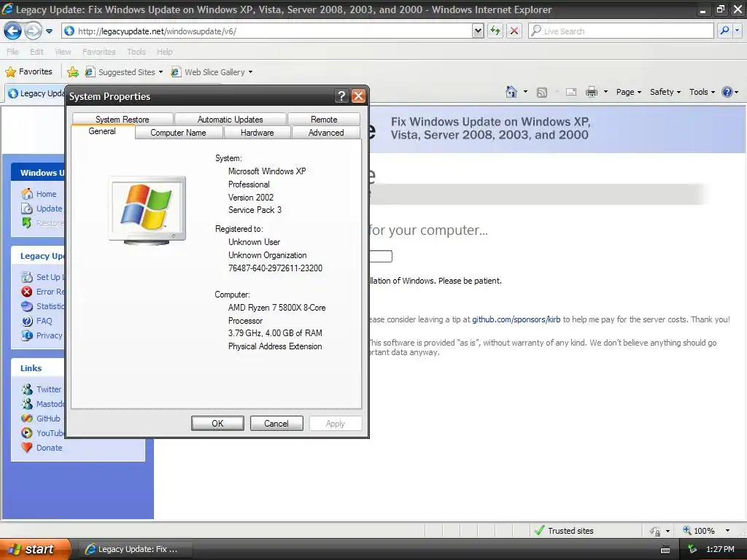This screenshot has height=560, width=747.
Task: Click the Error Reference red X icon
Action: [x=27, y=292]
